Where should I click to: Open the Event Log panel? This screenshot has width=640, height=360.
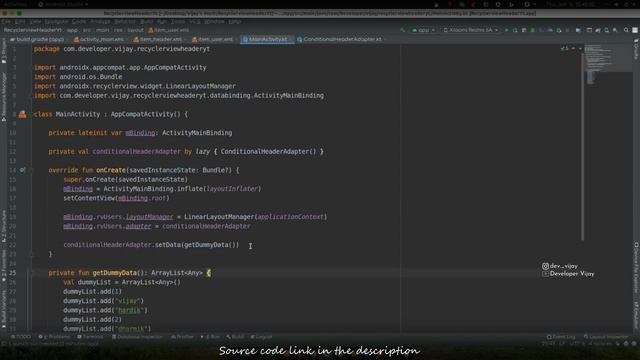click(x=561, y=337)
